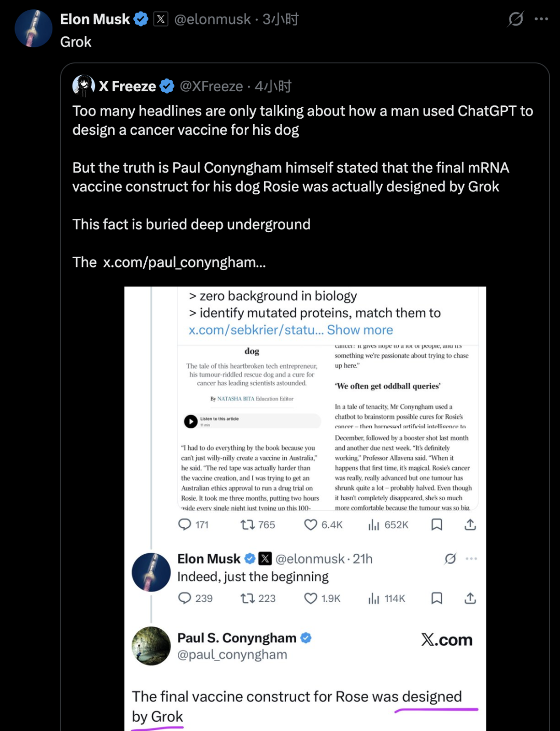The height and width of the screenshot is (731, 560).
Task: Open the more options ellipsis on top post
Action: tap(541, 19)
